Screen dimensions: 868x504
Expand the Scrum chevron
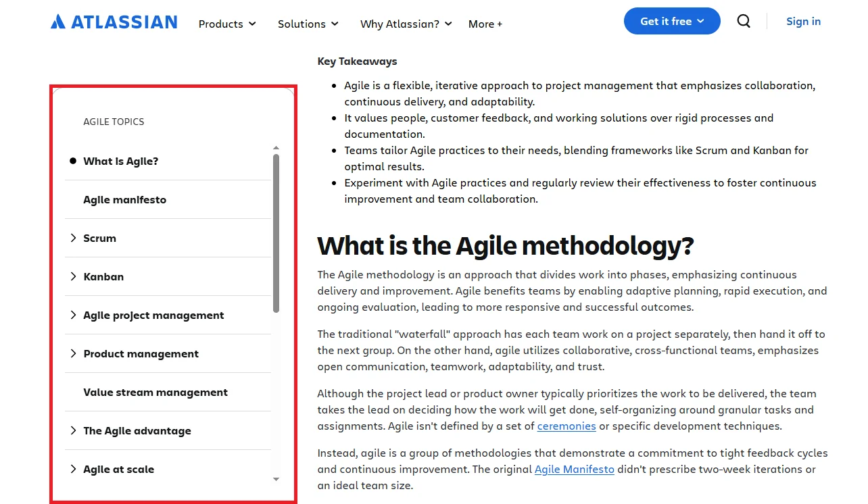[73, 238]
